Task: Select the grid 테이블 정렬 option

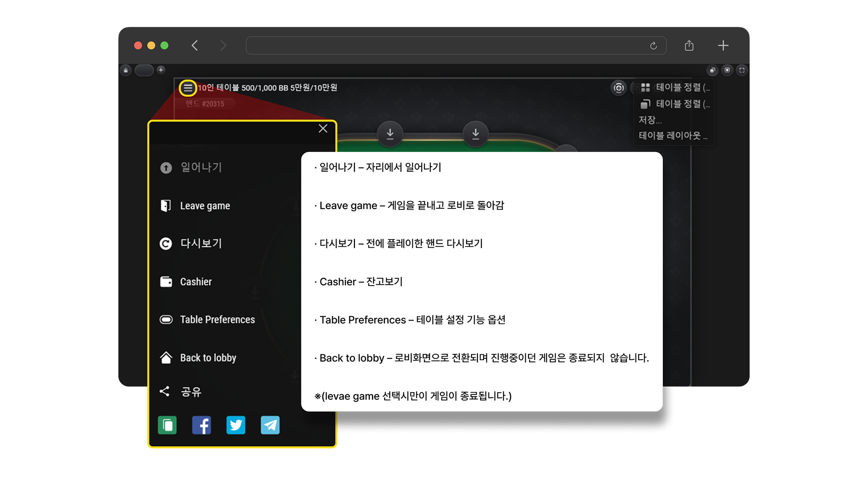Action: point(675,87)
